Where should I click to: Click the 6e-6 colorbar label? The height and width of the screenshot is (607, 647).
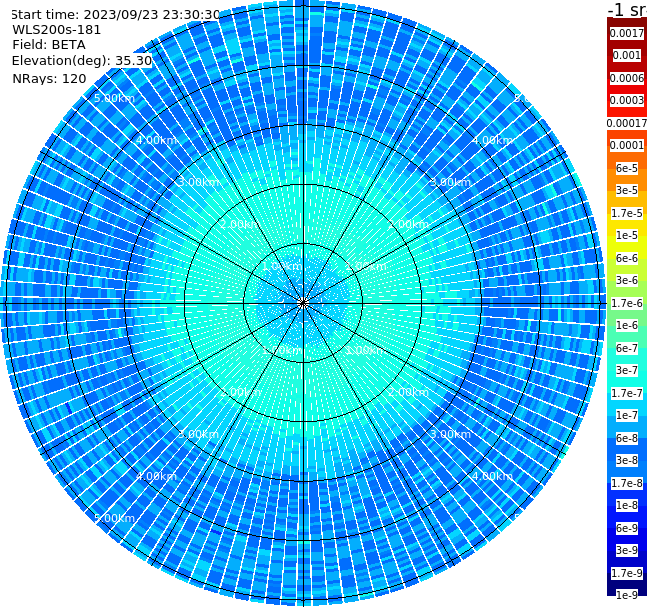coord(627,258)
